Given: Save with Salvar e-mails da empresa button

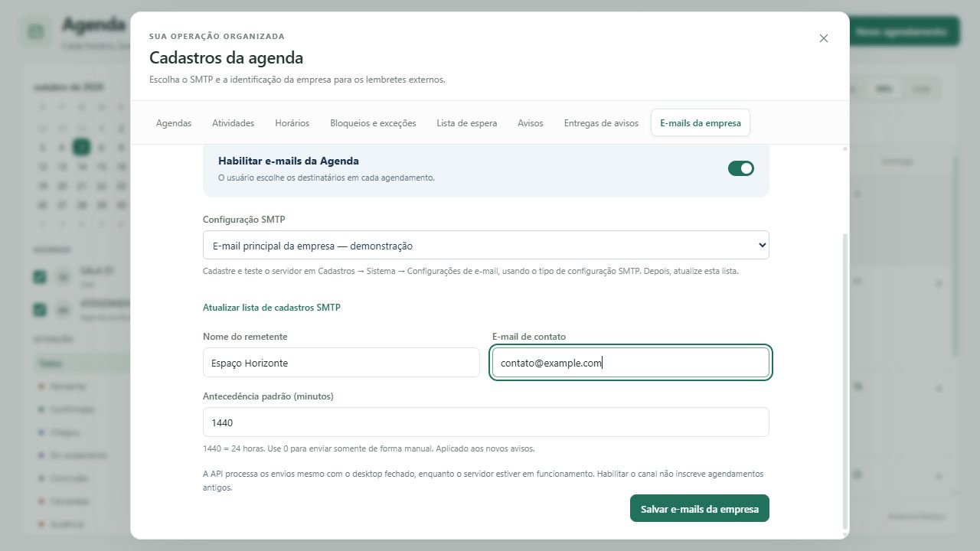Looking at the screenshot, I should click(700, 509).
